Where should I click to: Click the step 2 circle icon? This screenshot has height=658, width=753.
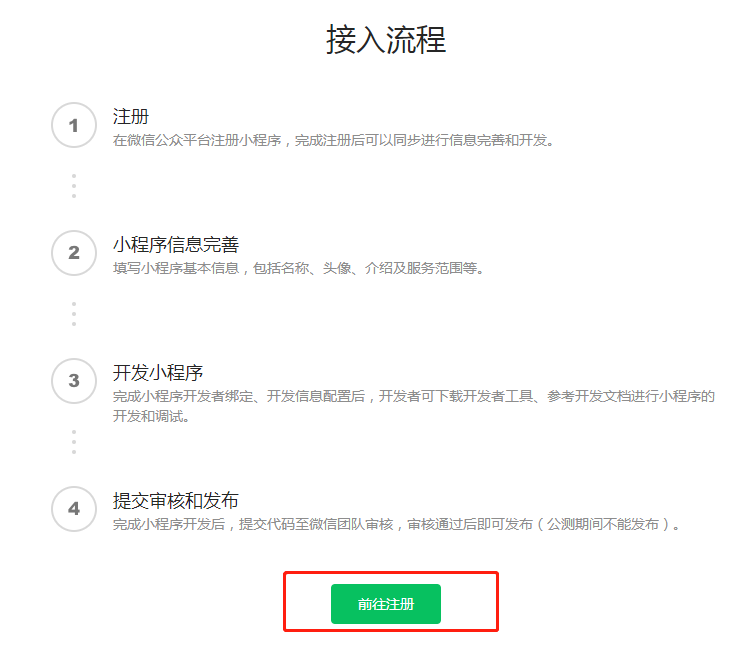pyautogui.click(x=73, y=253)
